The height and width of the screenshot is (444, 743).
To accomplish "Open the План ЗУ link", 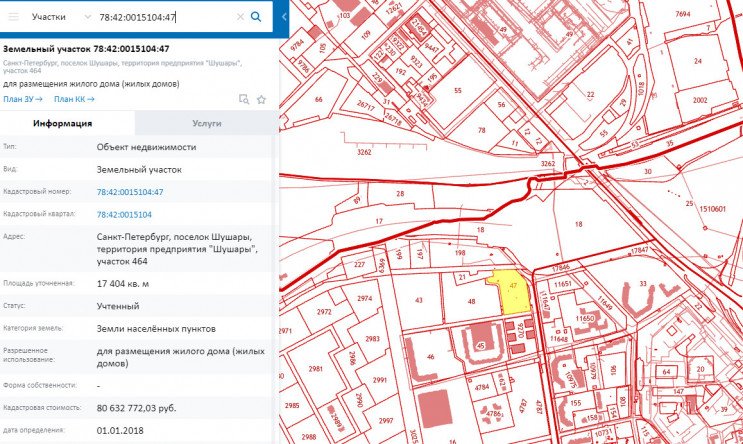I will tap(23, 99).
